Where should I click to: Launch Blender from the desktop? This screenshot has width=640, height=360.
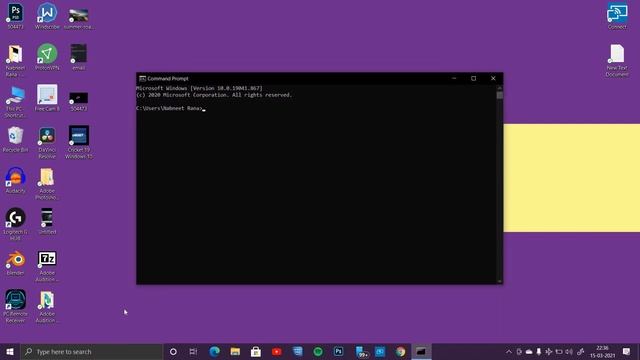coord(16,262)
